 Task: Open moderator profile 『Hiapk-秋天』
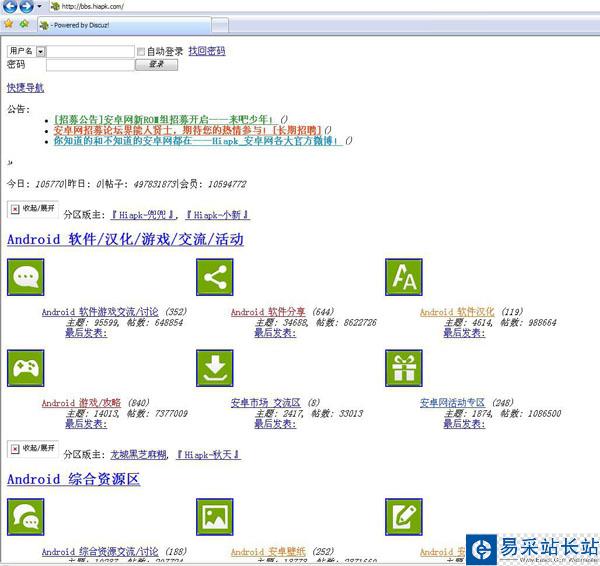pos(208,455)
